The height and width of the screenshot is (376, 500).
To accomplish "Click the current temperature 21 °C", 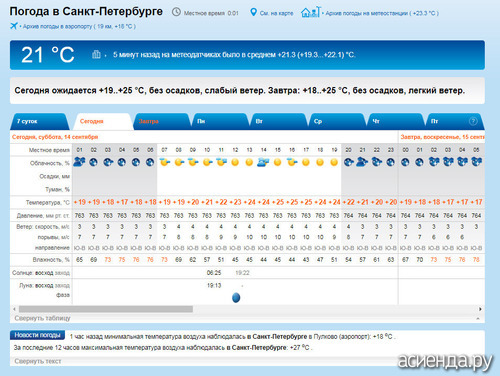I will point(48,55).
